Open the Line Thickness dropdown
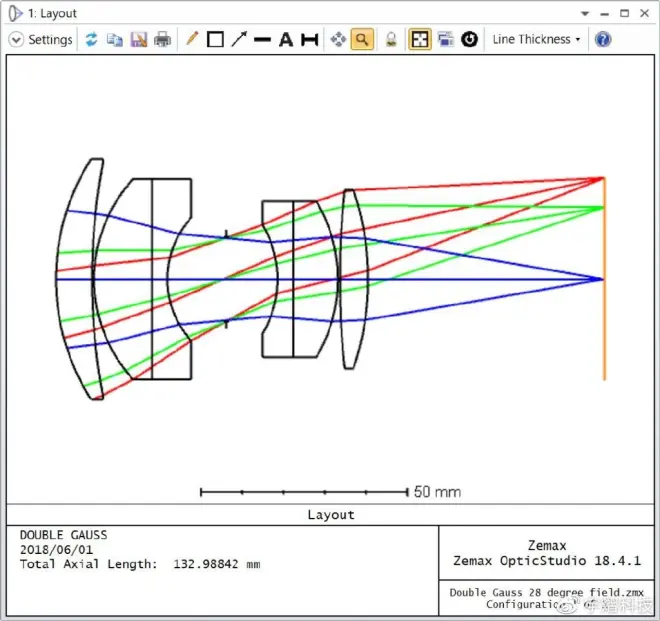The width and height of the screenshot is (660, 621). pyautogui.click(x=536, y=40)
